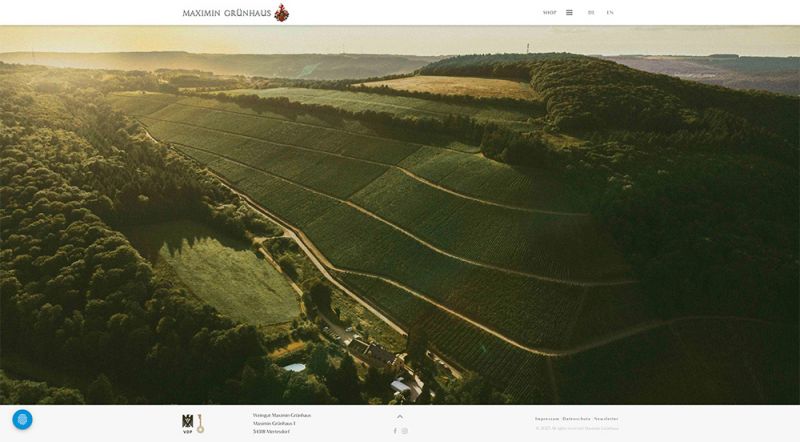Image resolution: width=800 pixels, height=442 pixels.
Task: Click the upward chevron above social icons
Action: (x=400, y=416)
